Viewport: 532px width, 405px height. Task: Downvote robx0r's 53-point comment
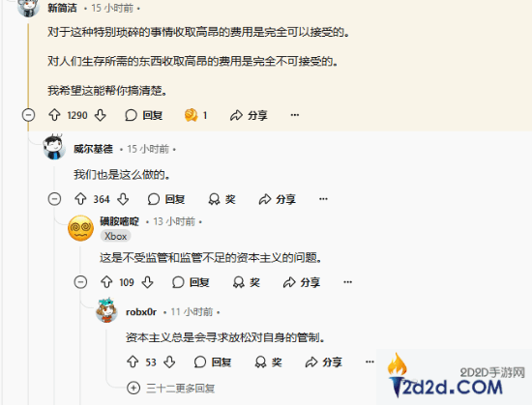point(169,362)
